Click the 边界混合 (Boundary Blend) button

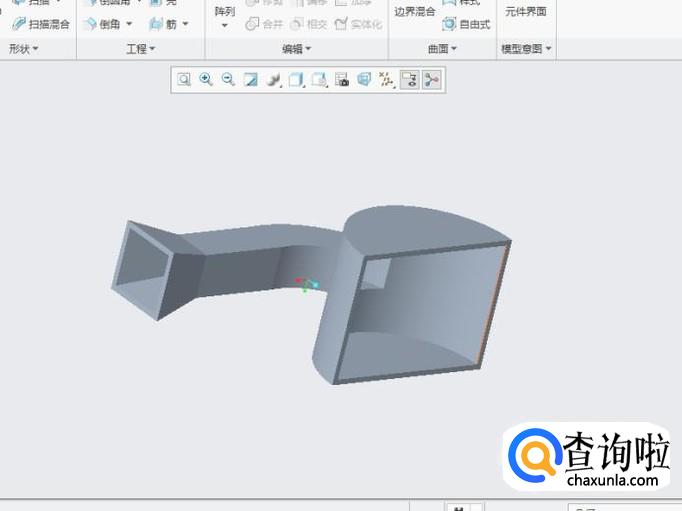click(x=415, y=12)
